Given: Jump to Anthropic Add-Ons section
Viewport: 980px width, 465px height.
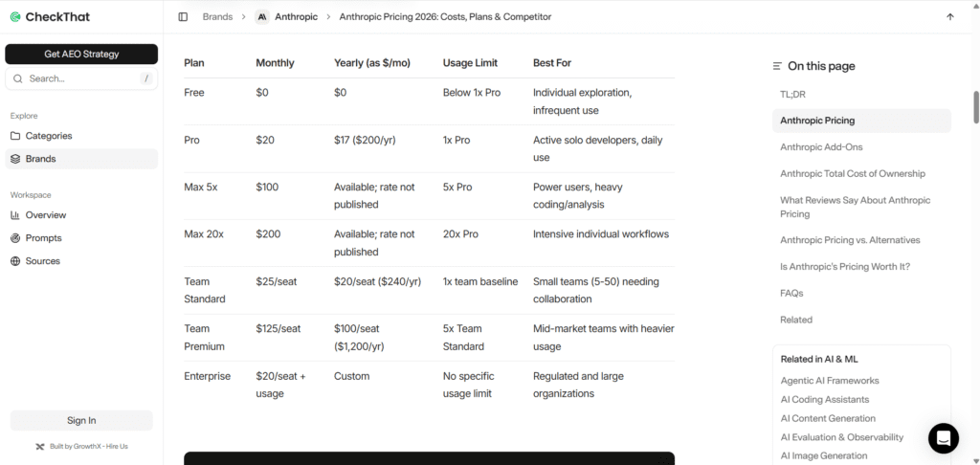Looking at the screenshot, I should tap(821, 147).
